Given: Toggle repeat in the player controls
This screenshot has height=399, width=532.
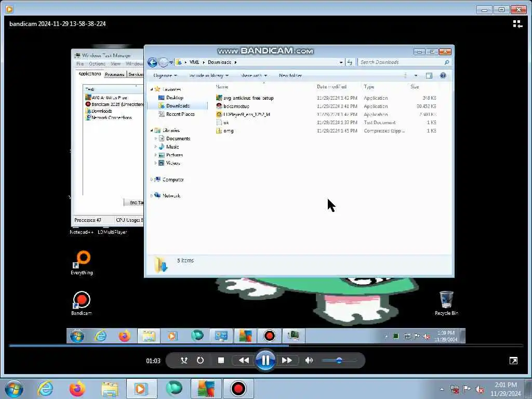Looking at the screenshot, I should (200, 361).
